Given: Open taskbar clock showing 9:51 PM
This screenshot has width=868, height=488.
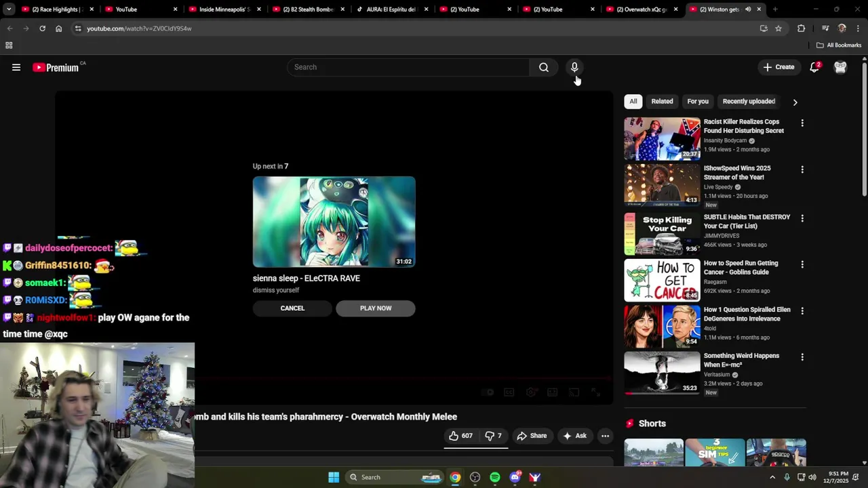Looking at the screenshot, I should pyautogui.click(x=838, y=477).
